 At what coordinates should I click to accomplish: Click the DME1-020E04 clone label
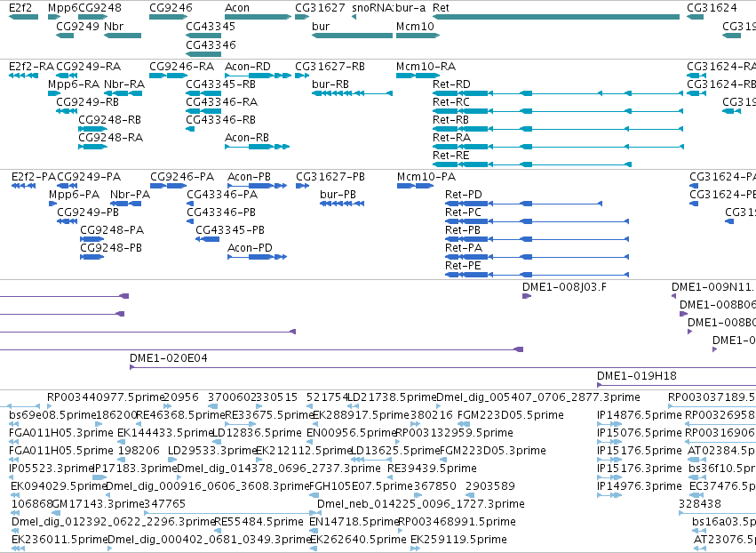(x=169, y=358)
